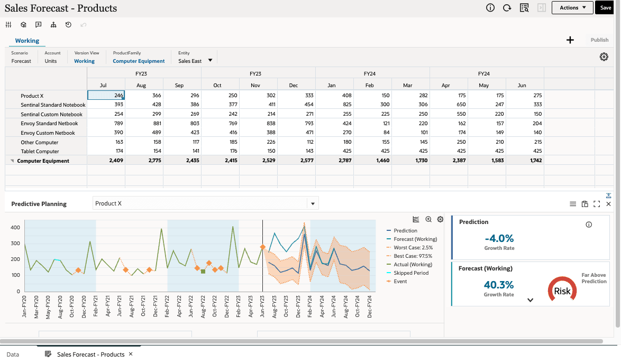This screenshot has height=364, width=621.
Task: Toggle Worst Case: 2.5% legend entry
Action: 413,248
